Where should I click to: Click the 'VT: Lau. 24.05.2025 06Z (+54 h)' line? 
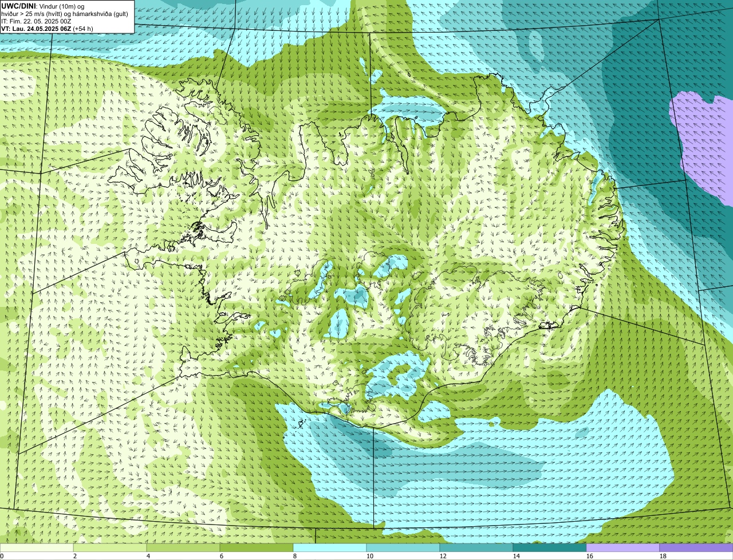pos(47,28)
